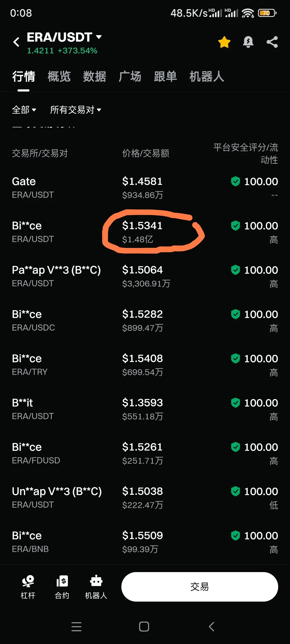Open the 机器人 bot icon at bottom
Viewport: 290px width, 644px height.
tap(96, 587)
